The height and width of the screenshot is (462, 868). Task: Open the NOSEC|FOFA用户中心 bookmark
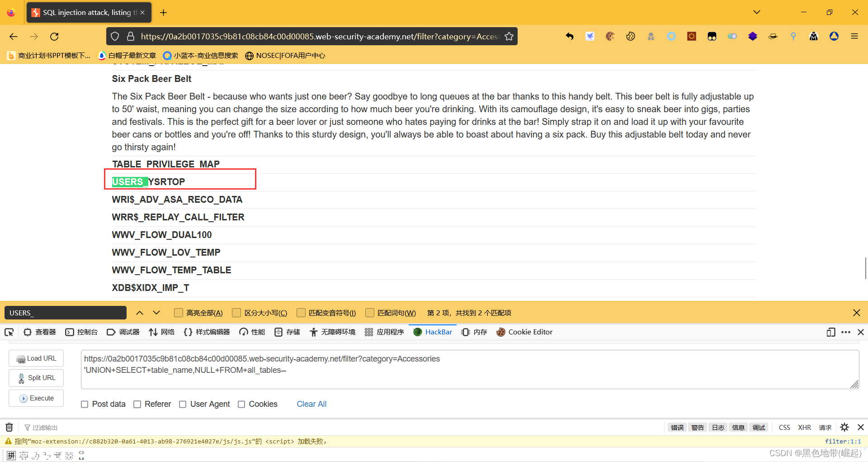[x=285, y=56]
